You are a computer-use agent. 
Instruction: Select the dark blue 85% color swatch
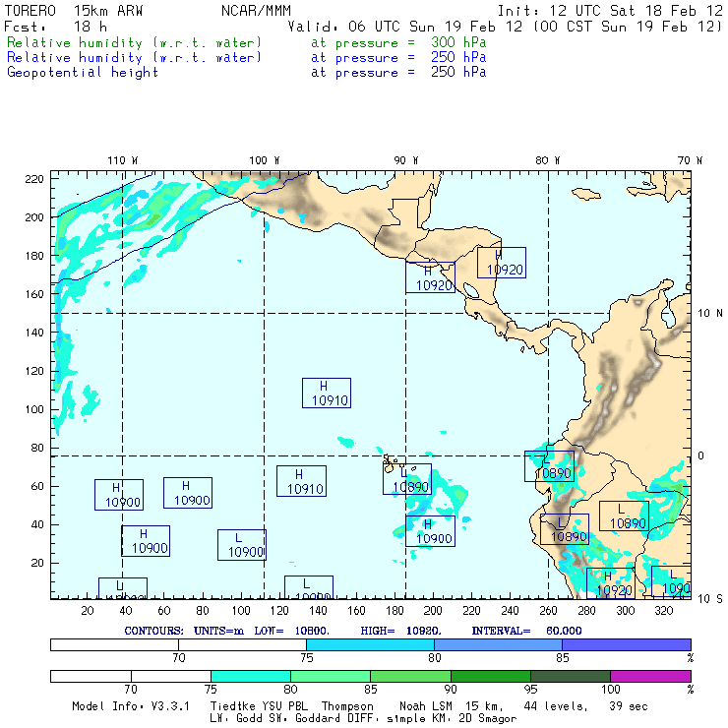[x=626, y=643]
